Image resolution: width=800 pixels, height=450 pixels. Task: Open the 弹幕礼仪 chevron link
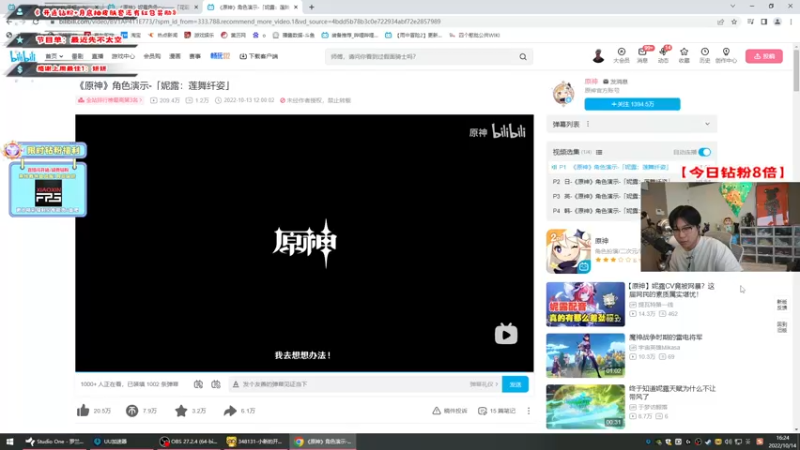tap(484, 384)
